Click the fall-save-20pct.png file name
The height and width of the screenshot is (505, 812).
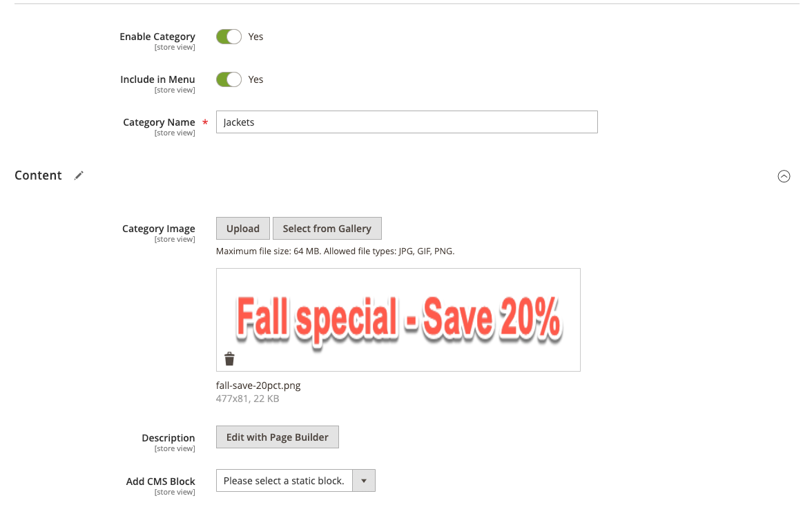[x=258, y=385]
